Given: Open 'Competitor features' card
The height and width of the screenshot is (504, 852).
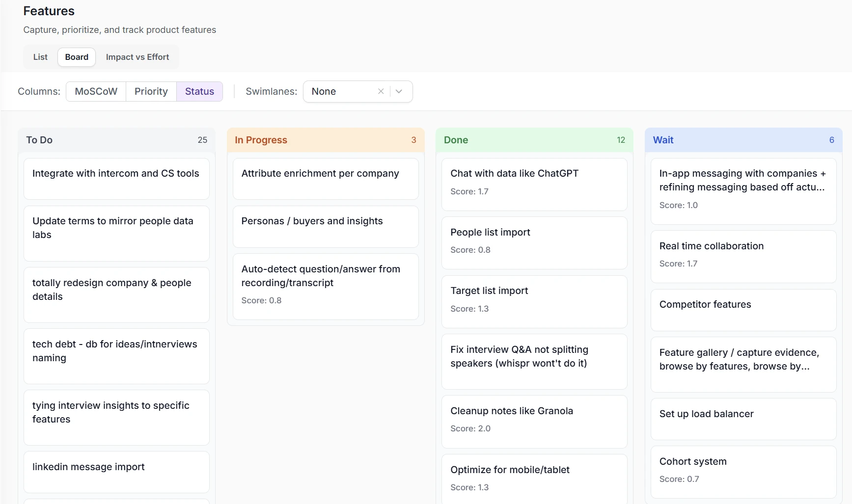Looking at the screenshot, I should click(743, 310).
